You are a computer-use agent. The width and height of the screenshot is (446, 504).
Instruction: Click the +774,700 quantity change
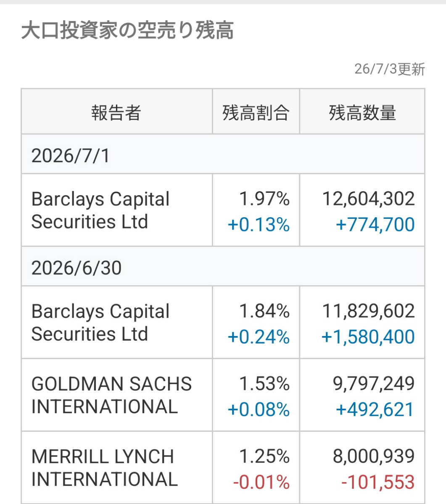click(x=375, y=225)
